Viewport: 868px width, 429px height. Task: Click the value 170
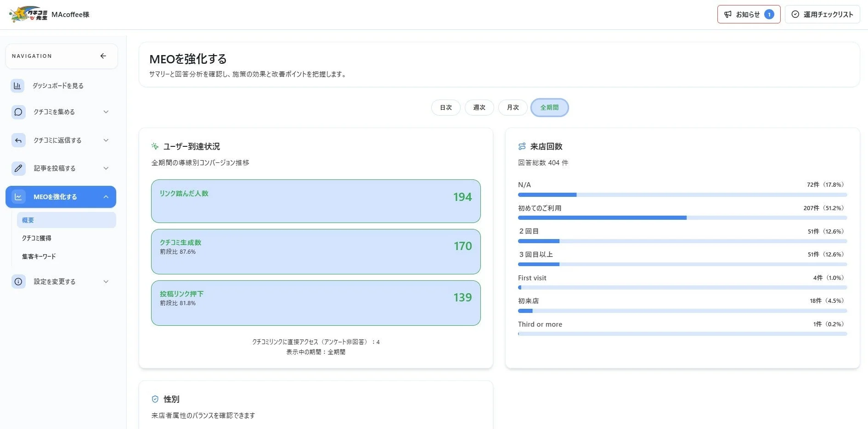[462, 246]
